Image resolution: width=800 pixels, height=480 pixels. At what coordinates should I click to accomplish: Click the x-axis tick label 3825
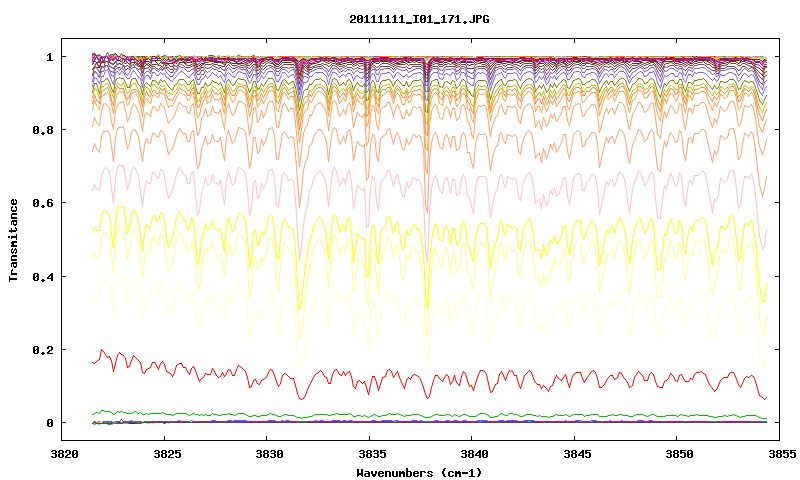[167, 454]
